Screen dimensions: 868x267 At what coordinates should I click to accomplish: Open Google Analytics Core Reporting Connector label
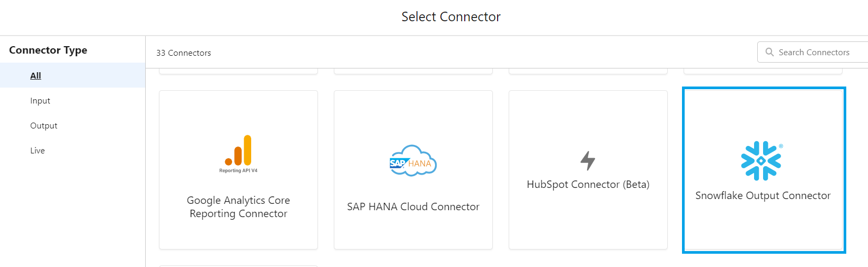238,207
